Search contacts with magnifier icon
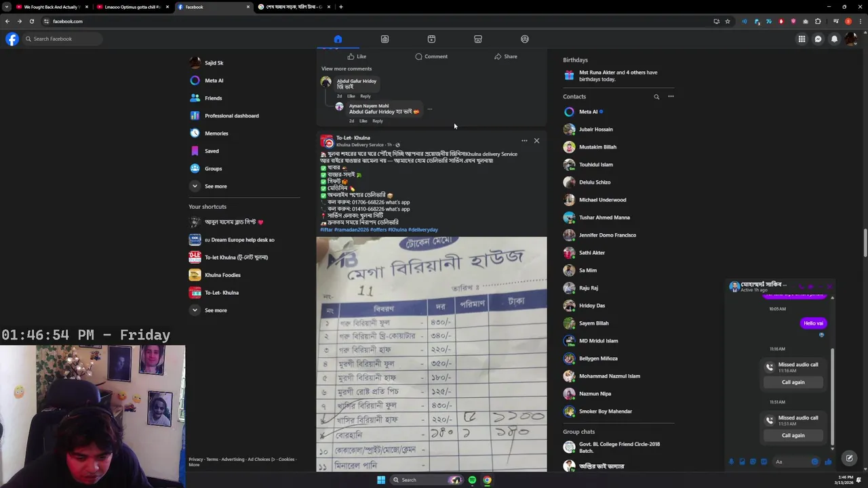 click(x=656, y=96)
